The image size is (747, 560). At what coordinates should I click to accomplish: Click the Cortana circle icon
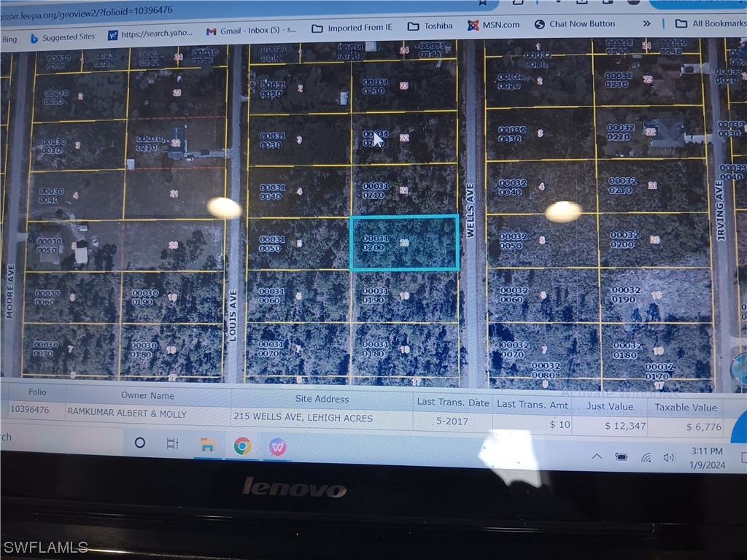click(x=140, y=443)
